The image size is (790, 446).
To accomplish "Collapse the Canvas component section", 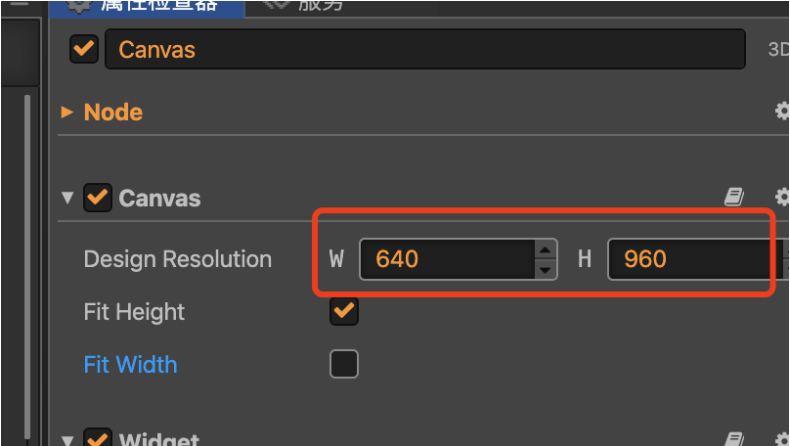I will click(x=68, y=197).
